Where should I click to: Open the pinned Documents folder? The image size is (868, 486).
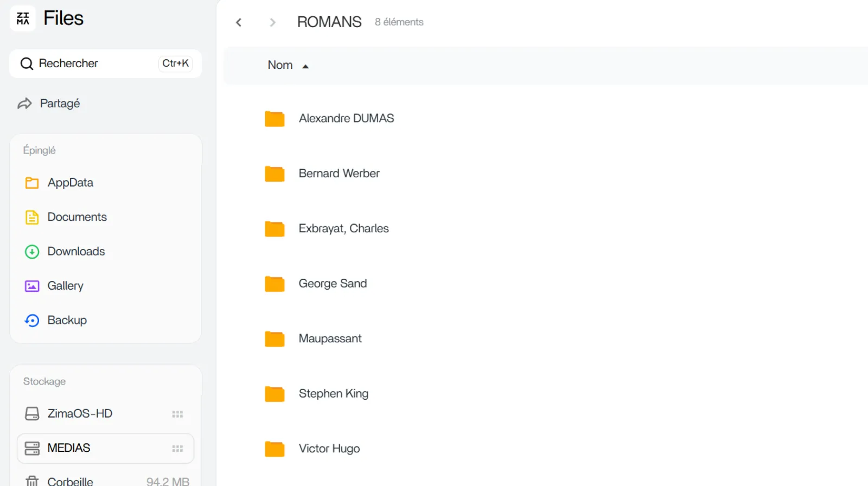pos(76,217)
